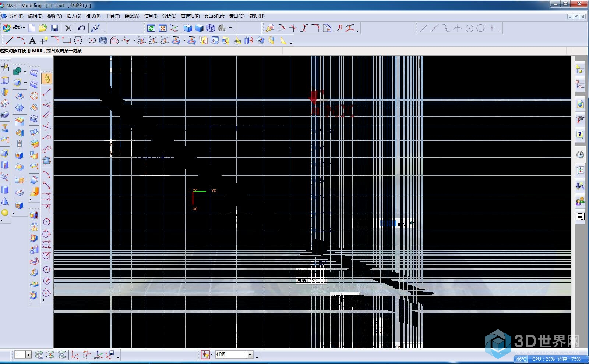Select the Line tool in the curve toolbar
Image resolution: width=589 pixels, height=364 pixels.
[x=10, y=40]
